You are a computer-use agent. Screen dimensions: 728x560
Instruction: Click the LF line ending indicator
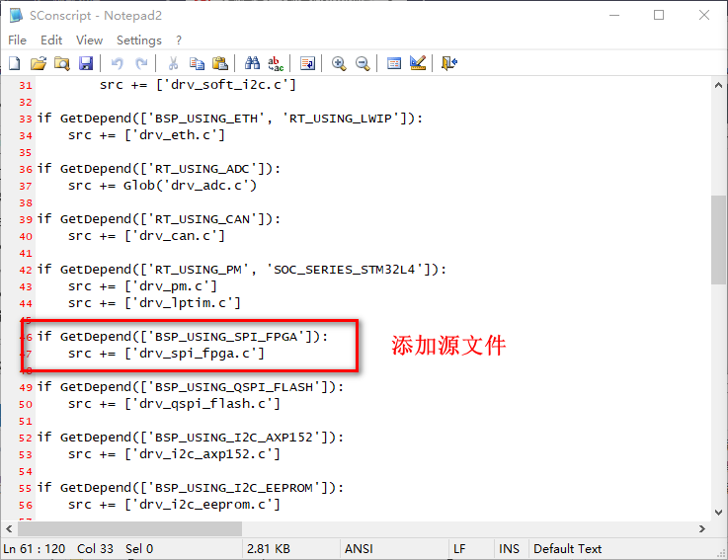[459, 548]
